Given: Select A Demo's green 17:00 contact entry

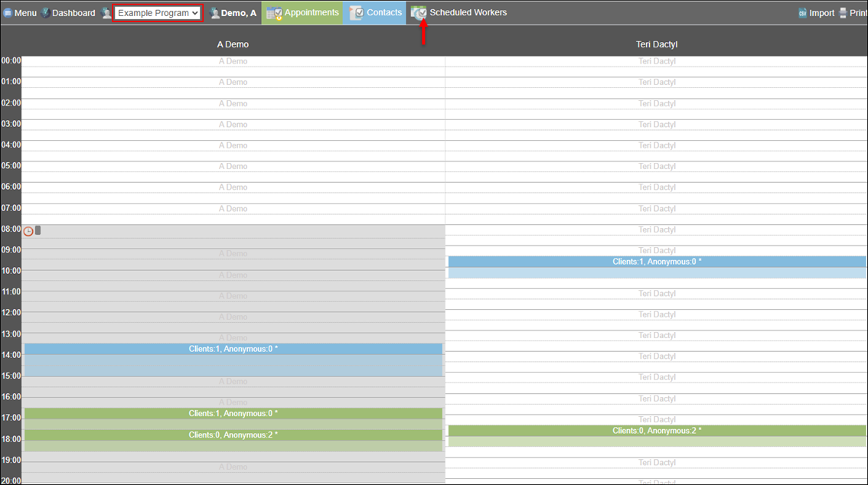Looking at the screenshot, I should tap(233, 418).
